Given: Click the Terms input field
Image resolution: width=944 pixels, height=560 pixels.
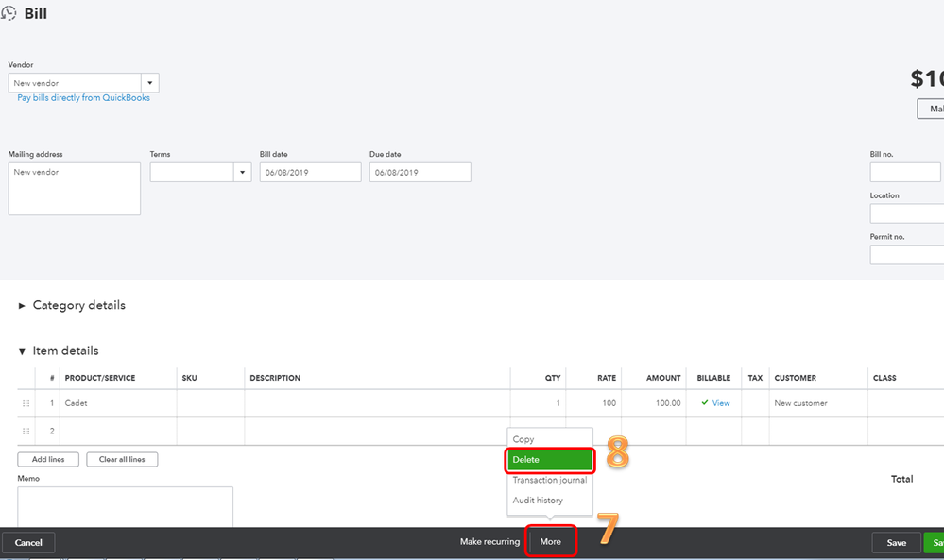Looking at the screenshot, I should (x=192, y=172).
